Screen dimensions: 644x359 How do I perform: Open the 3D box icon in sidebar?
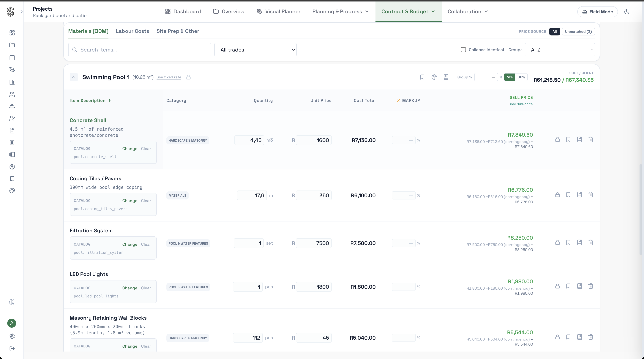pyautogui.click(x=12, y=167)
